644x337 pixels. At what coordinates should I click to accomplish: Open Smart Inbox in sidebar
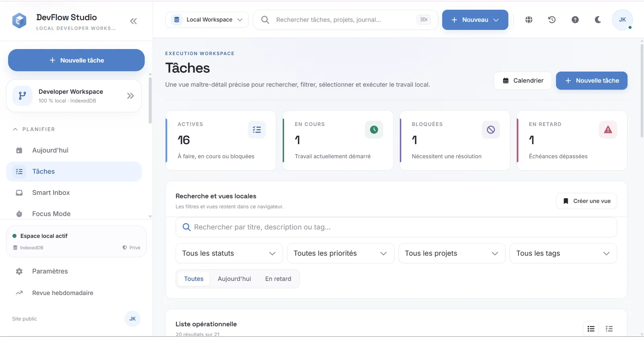74,193
